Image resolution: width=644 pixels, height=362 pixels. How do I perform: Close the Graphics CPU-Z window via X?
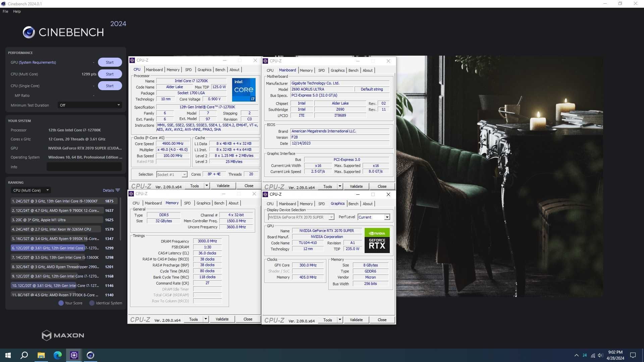click(x=388, y=194)
